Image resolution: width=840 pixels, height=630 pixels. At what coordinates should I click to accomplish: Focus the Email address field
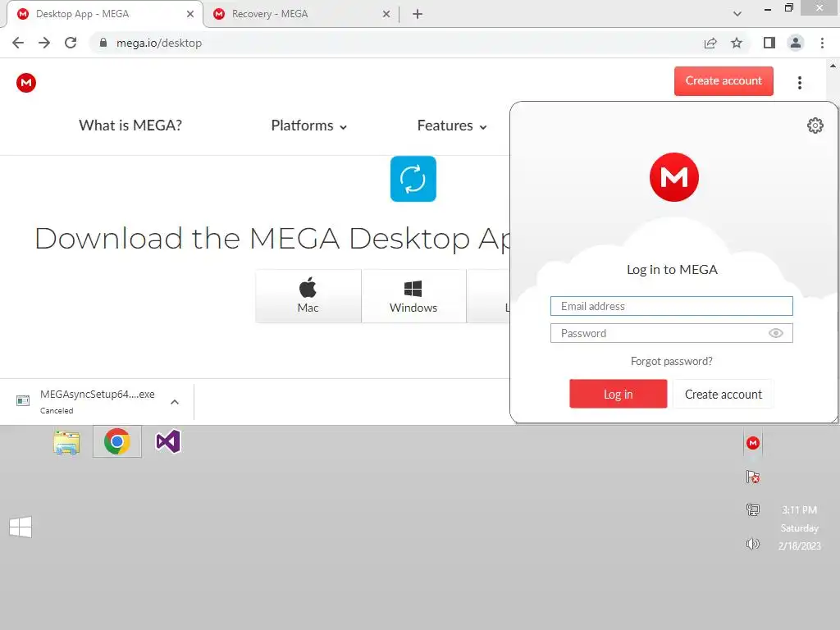coord(671,306)
